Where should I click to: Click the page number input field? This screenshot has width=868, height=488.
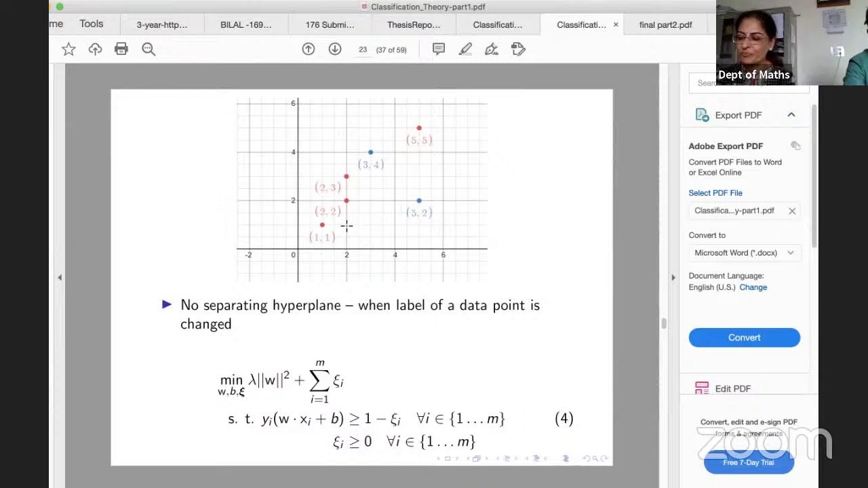363,49
